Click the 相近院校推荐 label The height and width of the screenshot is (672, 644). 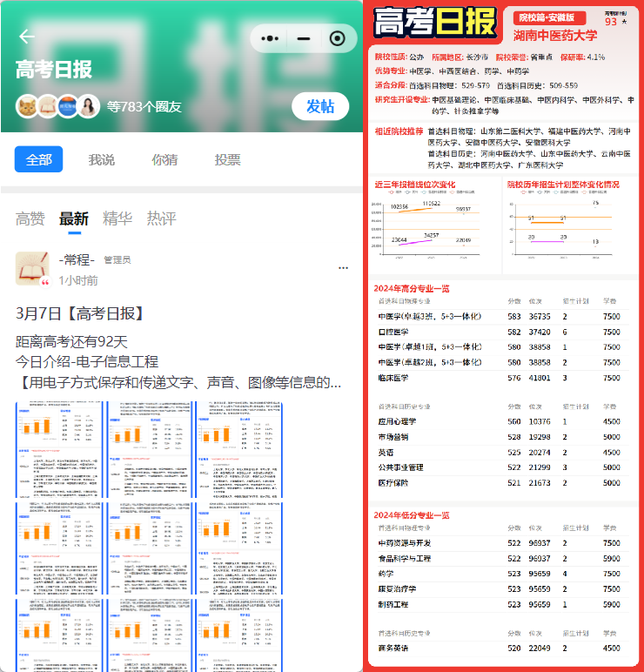(399, 131)
